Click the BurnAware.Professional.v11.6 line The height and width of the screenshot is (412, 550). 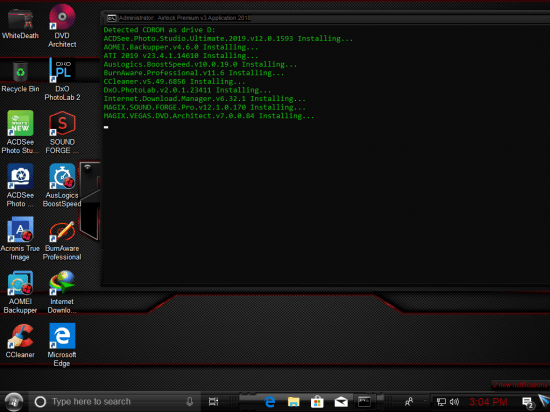tap(194, 73)
